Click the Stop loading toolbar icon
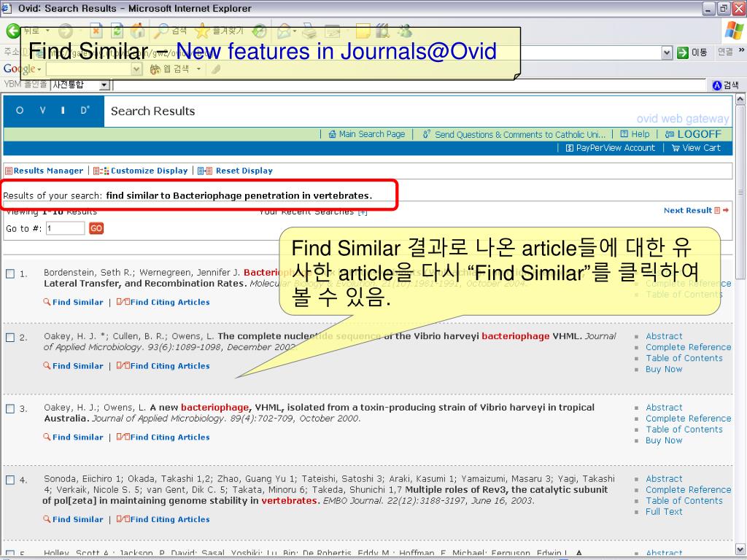Screen dimensions: 747x560 click(96, 31)
